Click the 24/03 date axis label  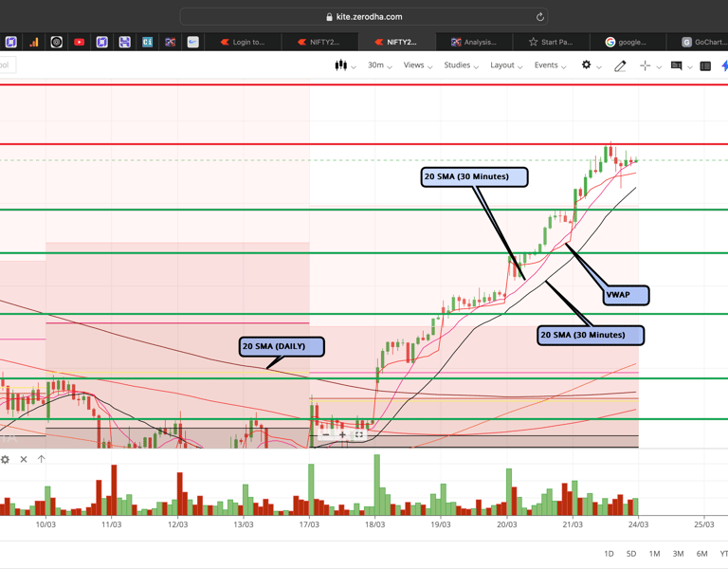638,524
